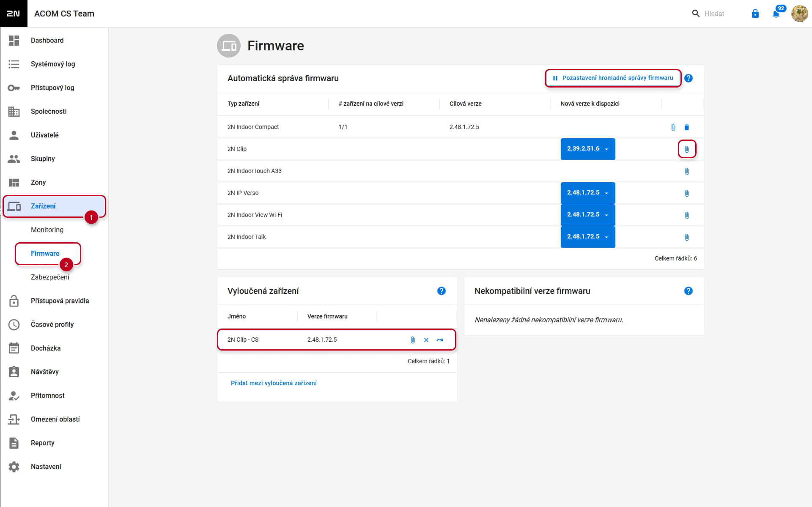Click paperclip icon for 2N Indoor Compact
This screenshot has height=507, width=812.
coord(673,127)
